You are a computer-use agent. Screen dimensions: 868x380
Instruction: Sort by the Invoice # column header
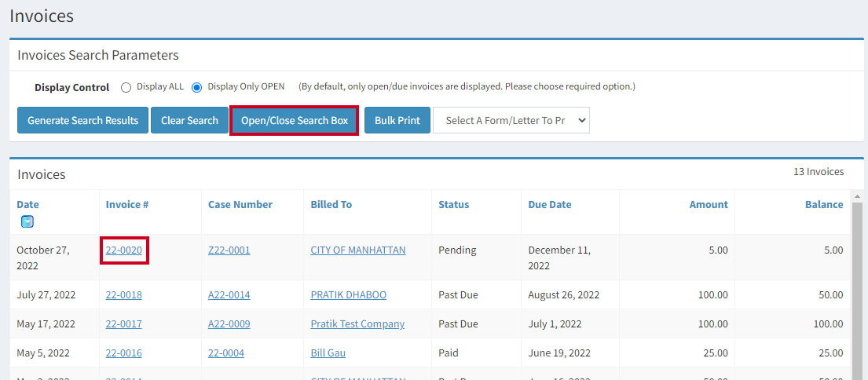coord(126,204)
